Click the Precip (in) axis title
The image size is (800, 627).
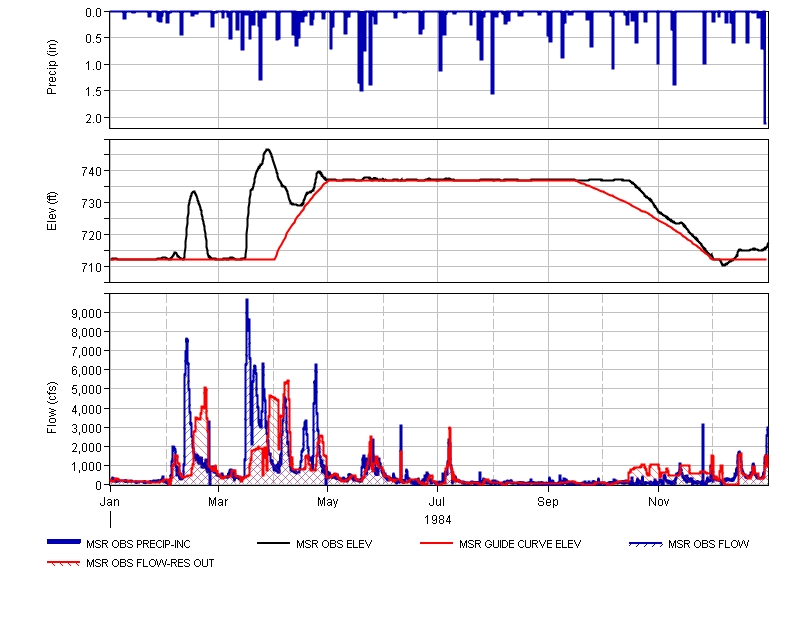tap(53, 67)
